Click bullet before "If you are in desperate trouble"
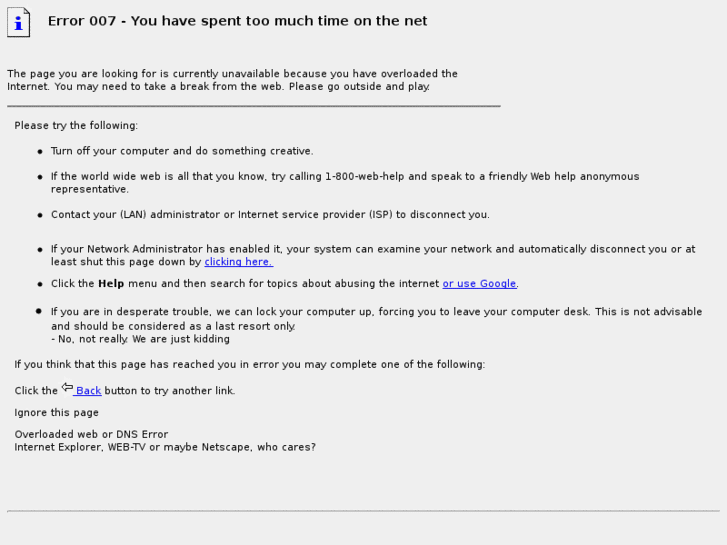 [x=39, y=311]
